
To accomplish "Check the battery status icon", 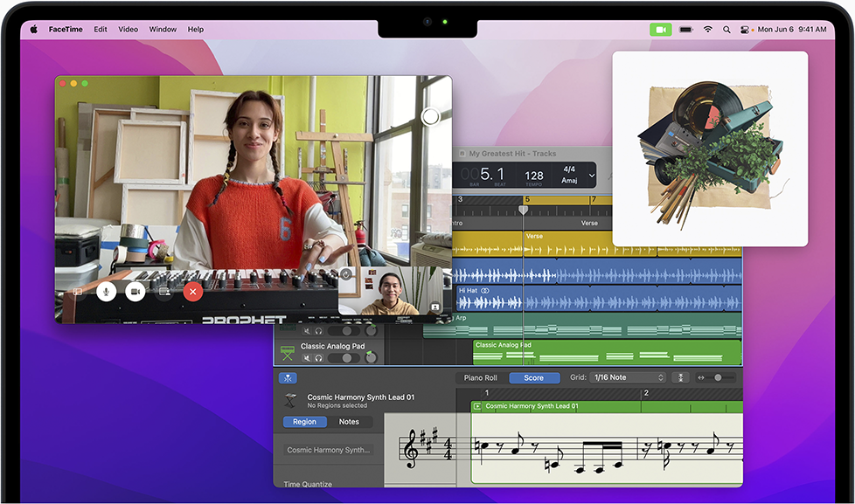I will coord(686,30).
